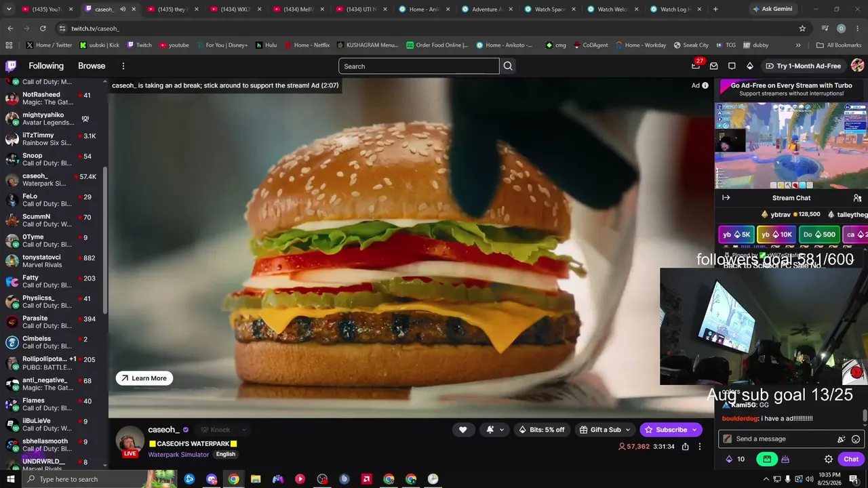Switch to the (1434) WXLT browser tab
The image size is (868, 488).
click(x=235, y=9)
